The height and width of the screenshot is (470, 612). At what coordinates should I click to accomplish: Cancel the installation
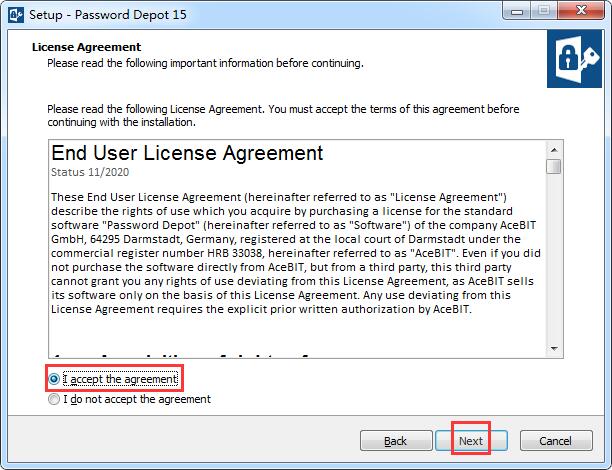pyautogui.click(x=556, y=441)
